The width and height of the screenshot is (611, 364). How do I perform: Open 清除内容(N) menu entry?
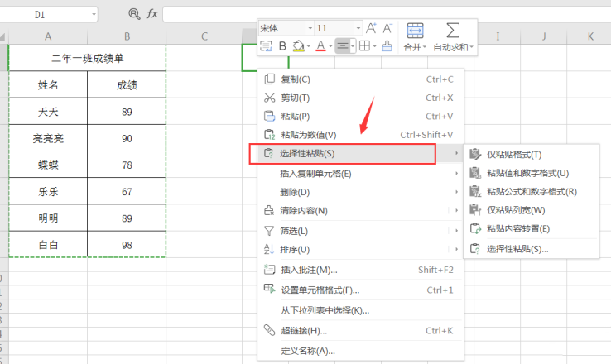point(360,211)
